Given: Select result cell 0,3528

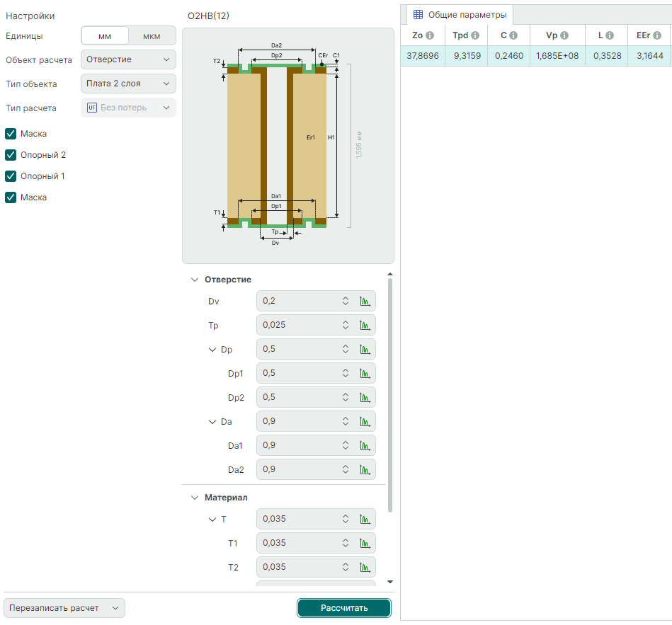Looking at the screenshot, I should point(607,56).
